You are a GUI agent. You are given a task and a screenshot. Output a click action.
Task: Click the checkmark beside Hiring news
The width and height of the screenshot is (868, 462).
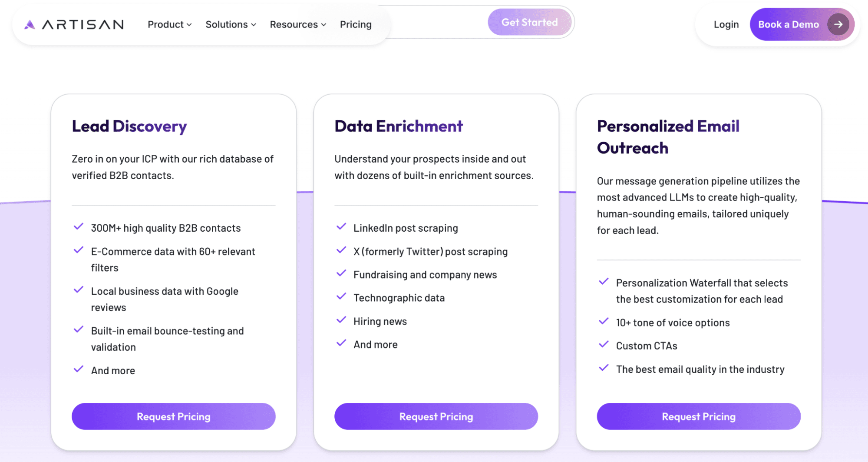pos(341,320)
